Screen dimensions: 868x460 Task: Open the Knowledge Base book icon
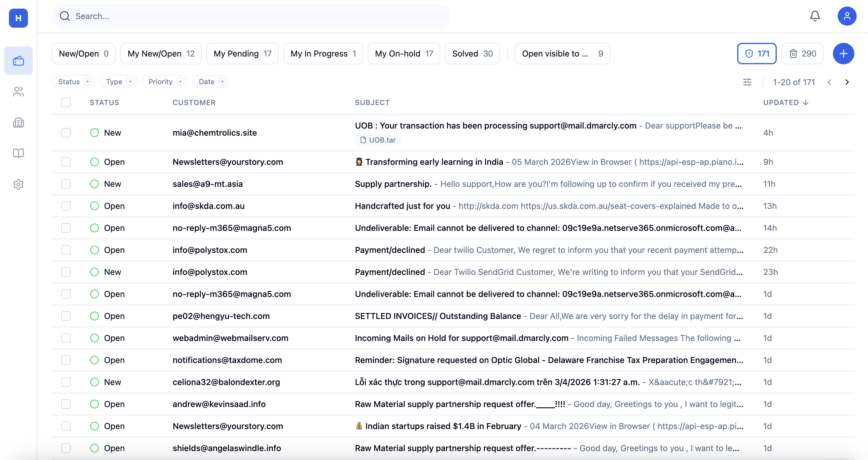[18, 154]
